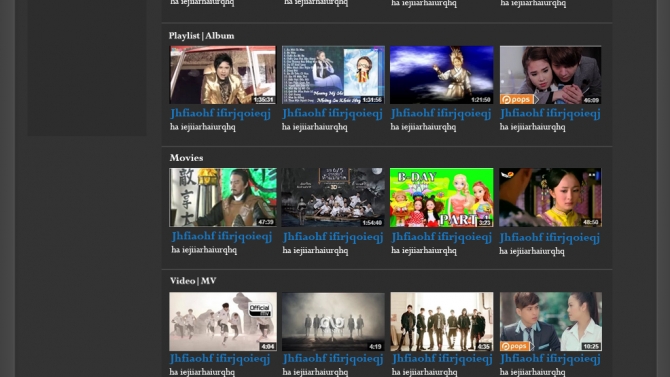Play the 1:35:31 playlist thumbnail with gold-jacket singer
Viewport: 670px width, 377px height.
[x=223, y=75]
